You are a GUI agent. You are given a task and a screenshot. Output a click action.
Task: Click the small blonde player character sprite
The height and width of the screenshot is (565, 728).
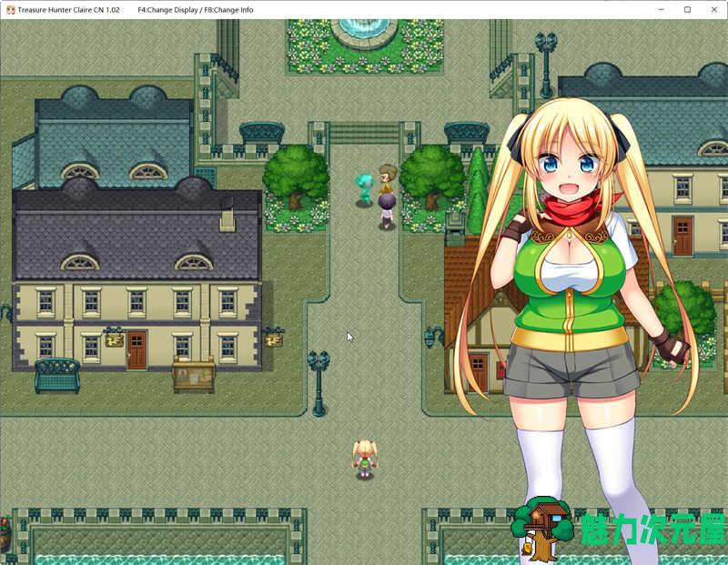tap(365, 459)
